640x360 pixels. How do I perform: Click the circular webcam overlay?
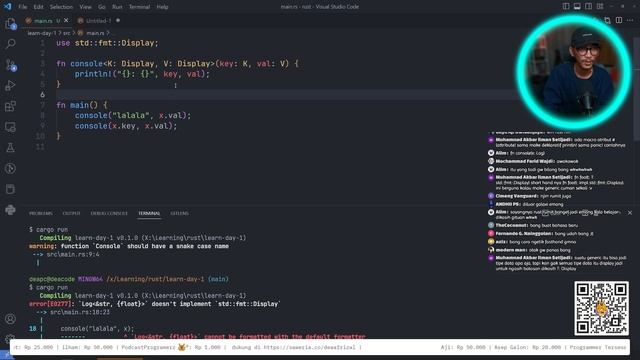coord(573,72)
